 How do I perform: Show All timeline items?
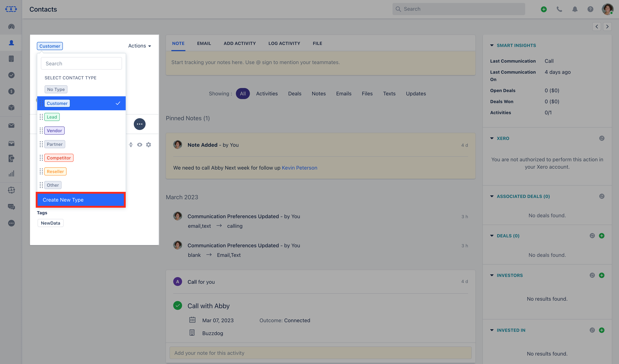[243, 94]
